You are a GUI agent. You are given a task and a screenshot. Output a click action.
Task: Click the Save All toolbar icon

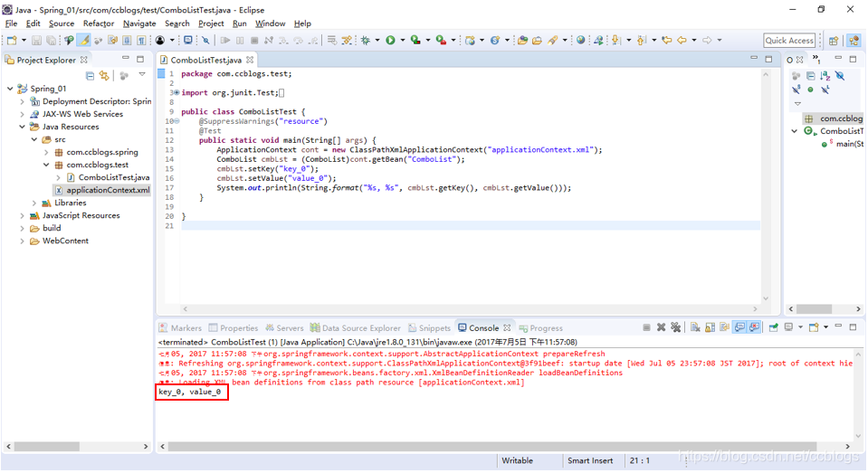pos(51,41)
